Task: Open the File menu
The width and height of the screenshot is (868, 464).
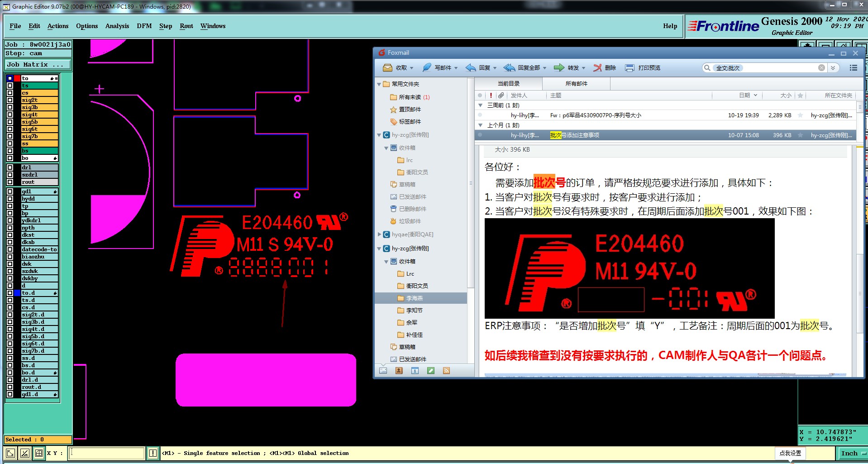Action: (x=15, y=26)
